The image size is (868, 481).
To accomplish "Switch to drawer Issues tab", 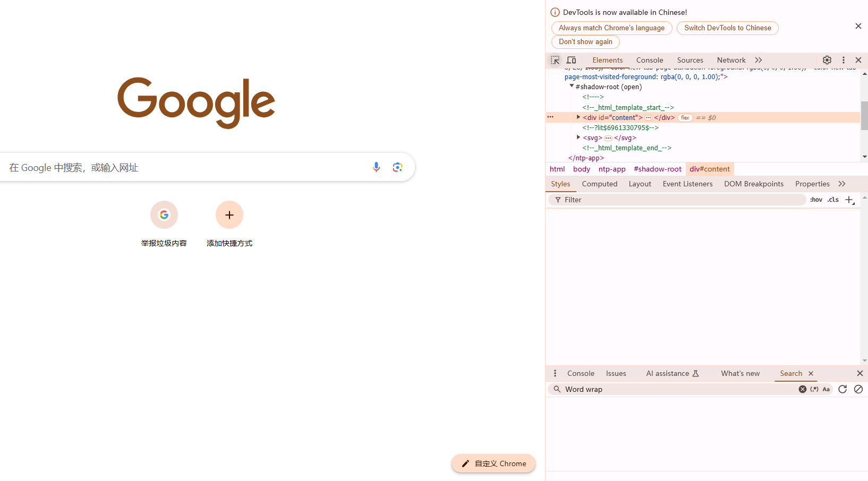I will (616, 373).
